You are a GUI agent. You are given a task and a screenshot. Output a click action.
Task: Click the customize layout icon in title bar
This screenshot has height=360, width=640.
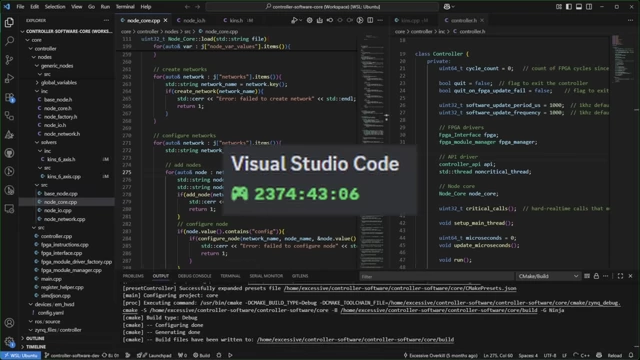pos(559,7)
